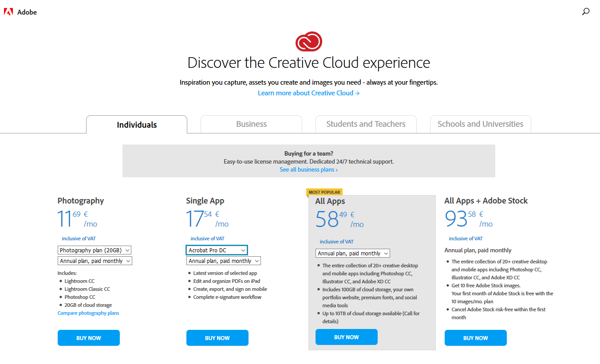Open the Acrobat Pro DC app selector
This screenshot has height=364, width=600.
pyautogui.click(x=217, y=250)
